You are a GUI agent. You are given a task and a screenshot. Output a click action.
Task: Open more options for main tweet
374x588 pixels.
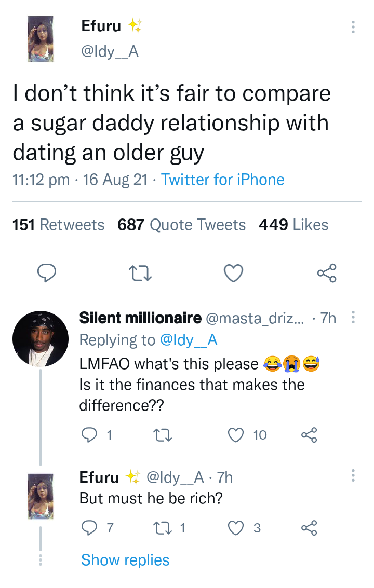(353, 27)
